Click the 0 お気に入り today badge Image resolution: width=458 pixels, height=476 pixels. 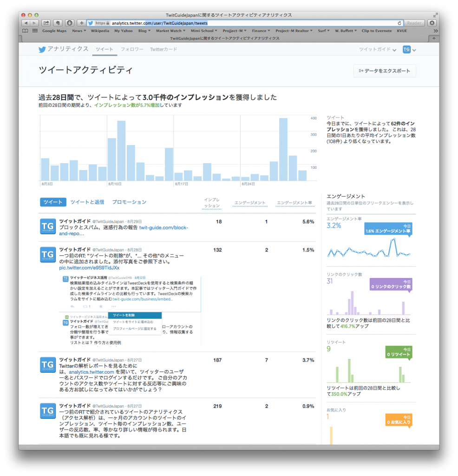tap(399, 420)
